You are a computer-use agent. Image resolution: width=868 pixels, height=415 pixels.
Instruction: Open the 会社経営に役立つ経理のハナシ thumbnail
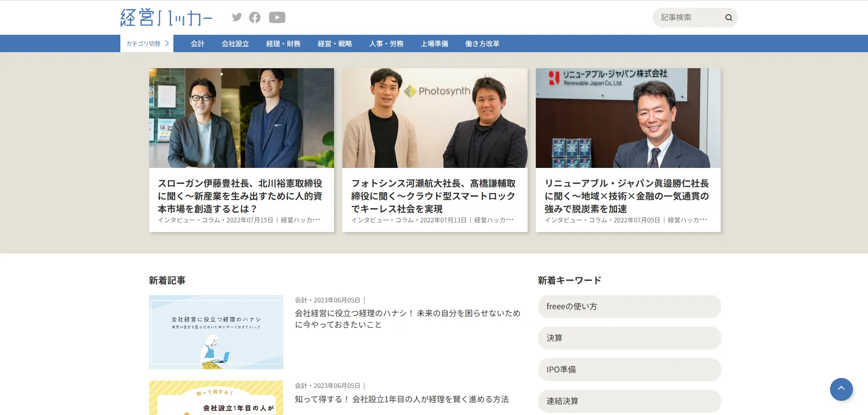216,332
